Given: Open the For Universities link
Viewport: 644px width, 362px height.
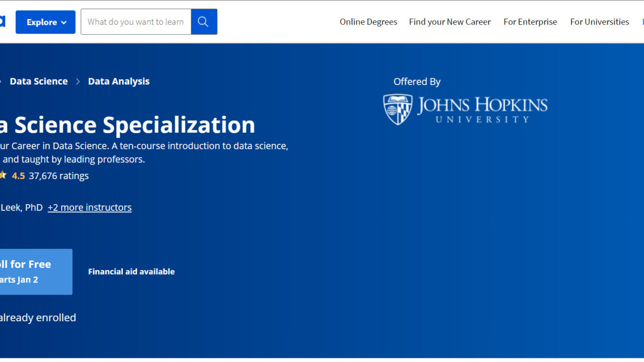Looking at the screenshot, I should coord(599,22).
